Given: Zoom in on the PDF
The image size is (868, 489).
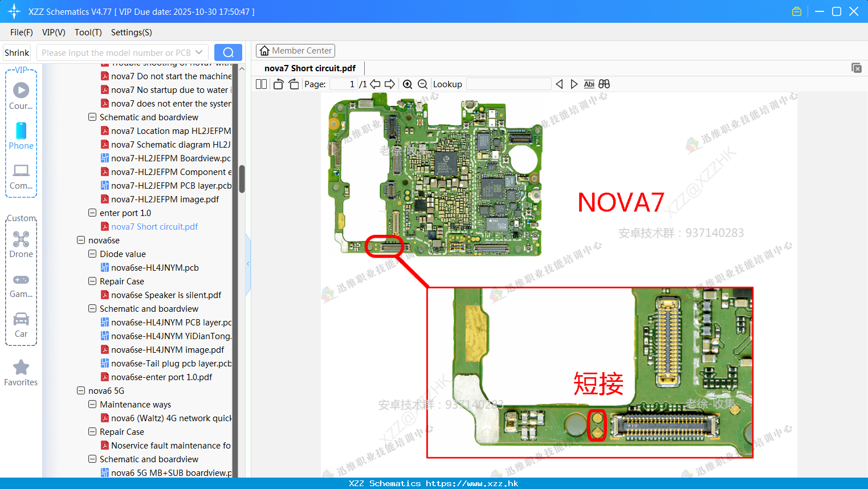Looking at the screenshot, I should coord(407,84).
